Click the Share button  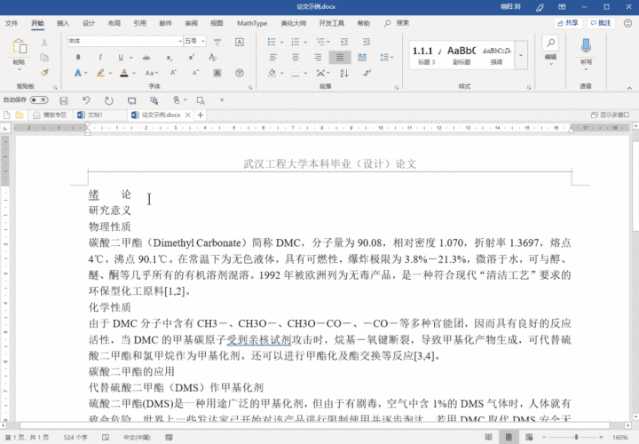point(568,23)
